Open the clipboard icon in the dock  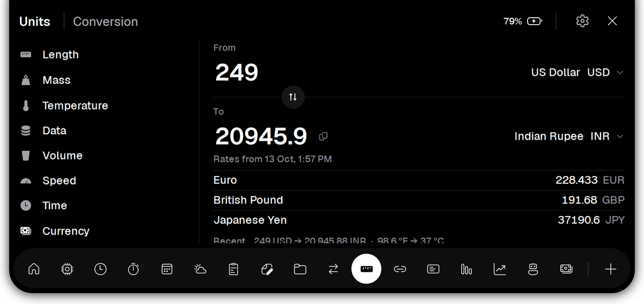coord(233,269)
